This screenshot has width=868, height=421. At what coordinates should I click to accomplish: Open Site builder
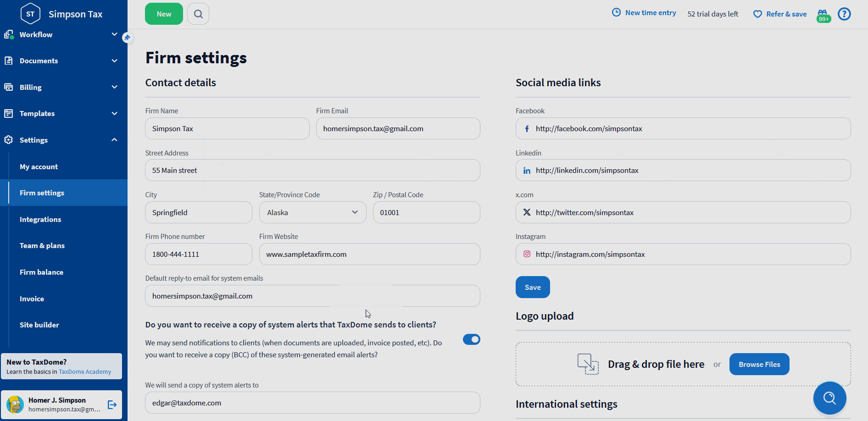click(x=39, y=325)
